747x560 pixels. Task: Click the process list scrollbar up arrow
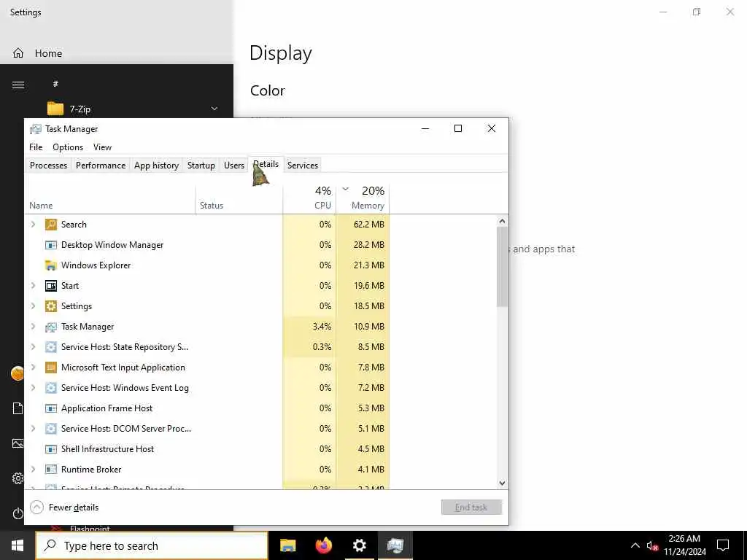[x=502, y=221]
